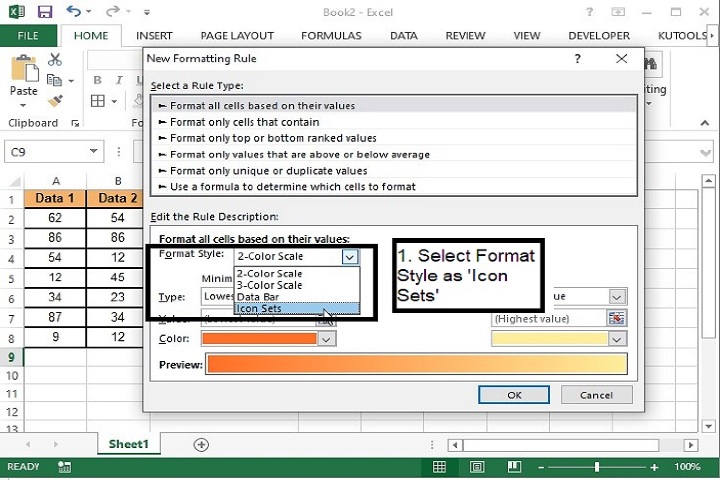The height and width of the screenshot is (480, 720).
Task: Choose 2-Color Scale from dropdown list
Action: coord(297,274)
